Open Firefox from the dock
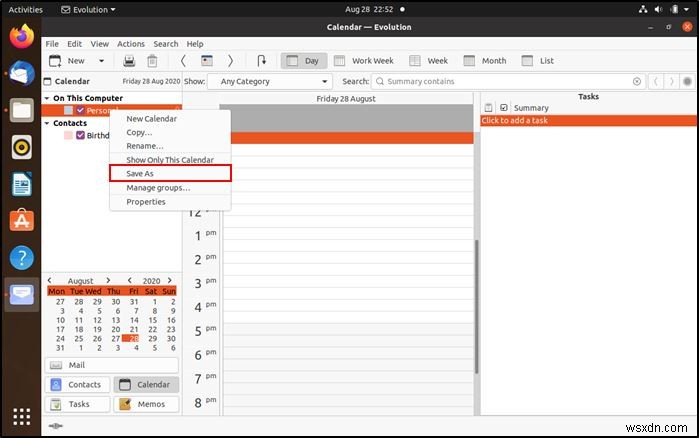Viewport: 699px width, 438px height. pyautogui.click(x=21, y=37)
